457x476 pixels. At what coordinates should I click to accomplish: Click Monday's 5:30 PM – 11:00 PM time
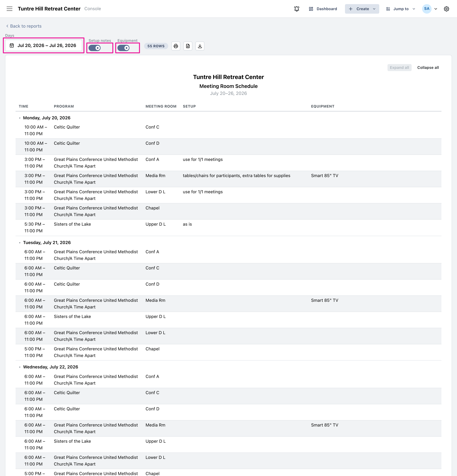35,228
